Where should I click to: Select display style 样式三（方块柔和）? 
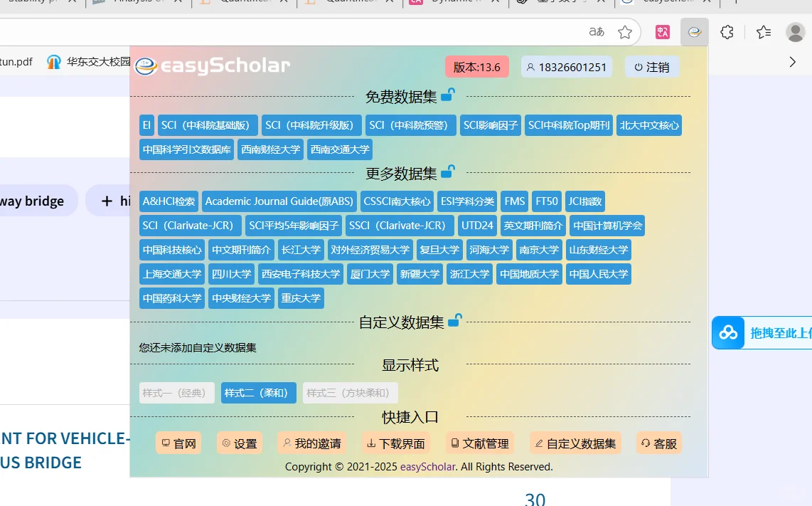pyautogui.click(x=350, y=393)
